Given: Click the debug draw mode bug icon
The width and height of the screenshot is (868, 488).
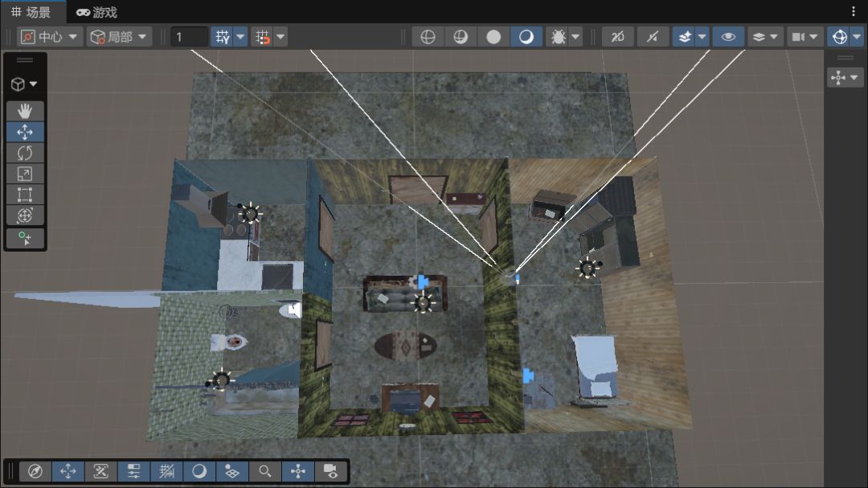Looking at the screenshot, I should (x=558, y=37).
